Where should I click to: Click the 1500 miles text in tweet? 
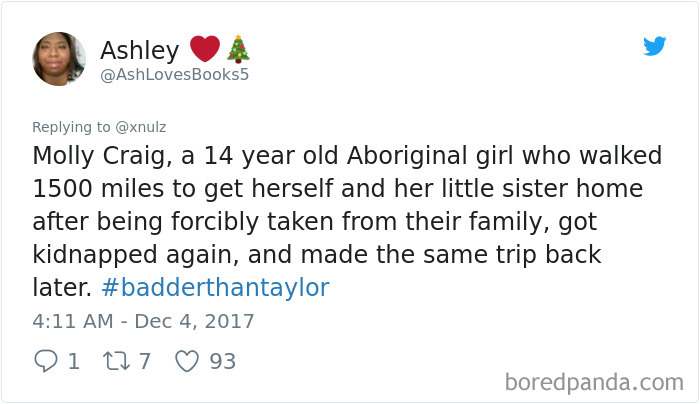pyautogui.click(x=99, y=188)
